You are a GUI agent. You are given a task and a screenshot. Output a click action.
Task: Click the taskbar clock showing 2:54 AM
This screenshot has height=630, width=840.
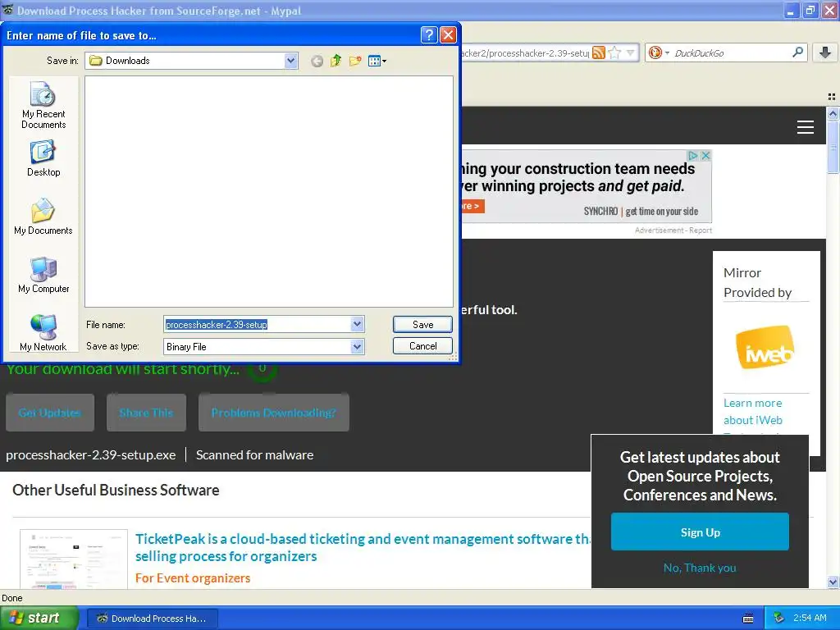click(x=810, y=619)
